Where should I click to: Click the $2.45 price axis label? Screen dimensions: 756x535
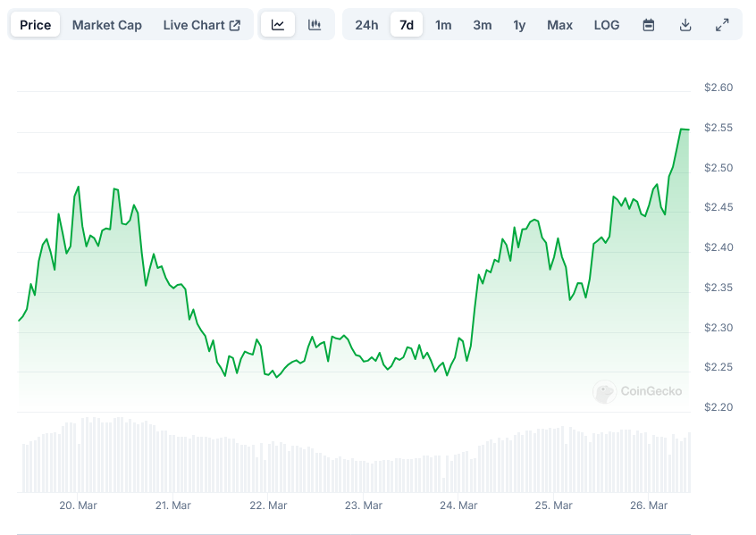(718, 207)
